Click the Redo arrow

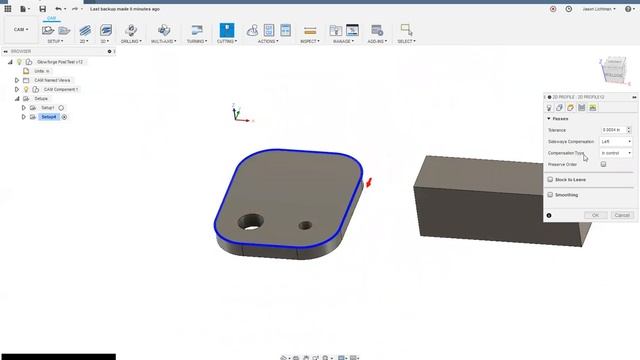(x=75, y=9)
